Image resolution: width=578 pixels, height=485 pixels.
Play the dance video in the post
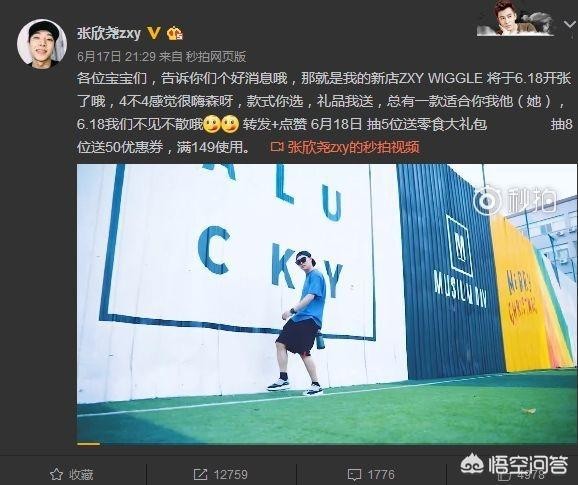[x=327, y=303]
